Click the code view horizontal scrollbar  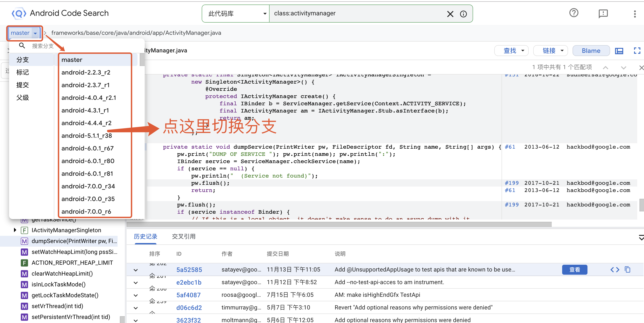point(339,224)
